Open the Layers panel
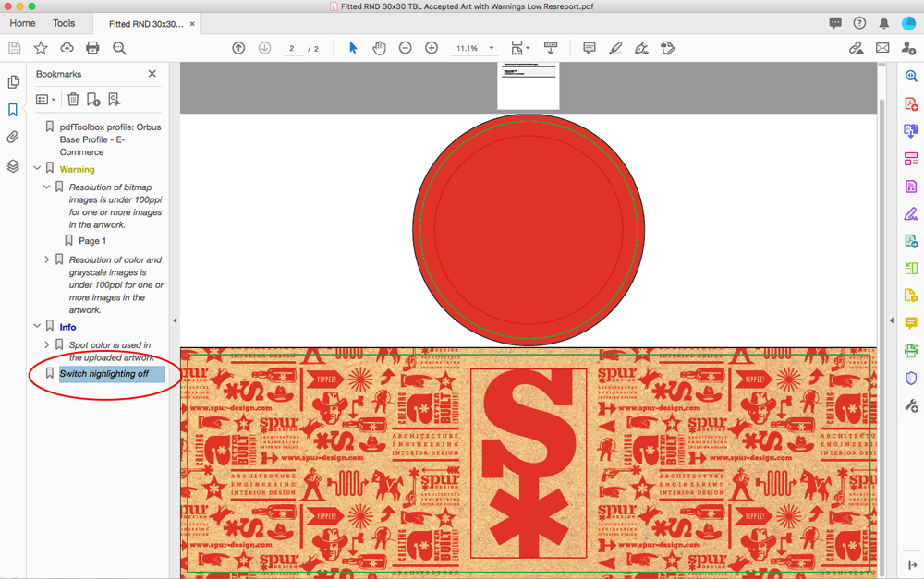924x579 pixels. (13, 166)
